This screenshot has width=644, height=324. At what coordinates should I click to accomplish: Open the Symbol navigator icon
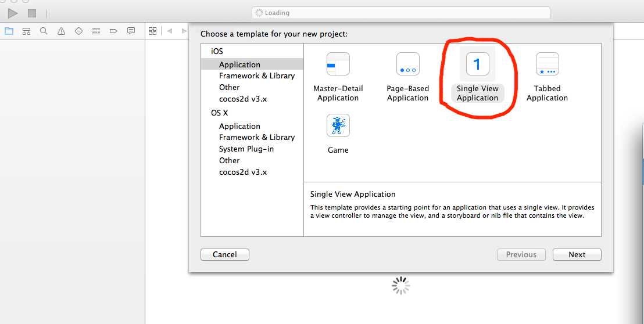[x=26, y=31]
